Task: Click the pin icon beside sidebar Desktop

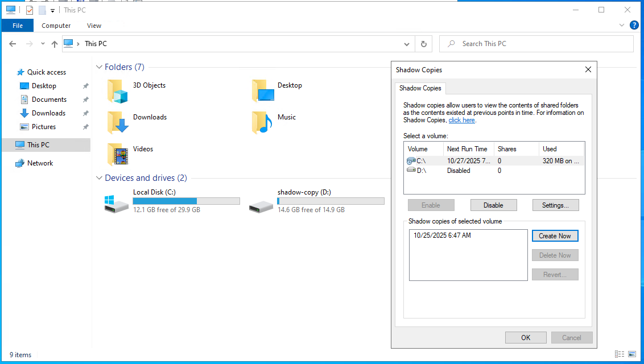Action: click(85, 86)
